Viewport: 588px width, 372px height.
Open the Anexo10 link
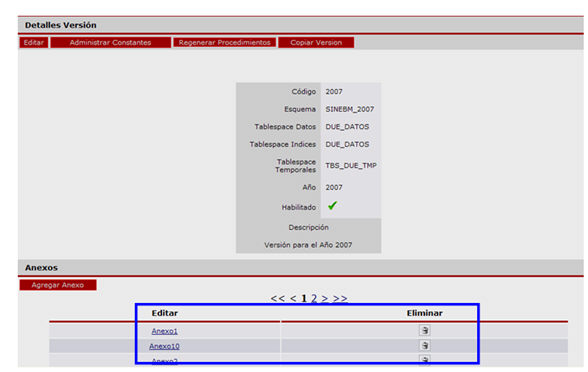(x=164, y=346)
